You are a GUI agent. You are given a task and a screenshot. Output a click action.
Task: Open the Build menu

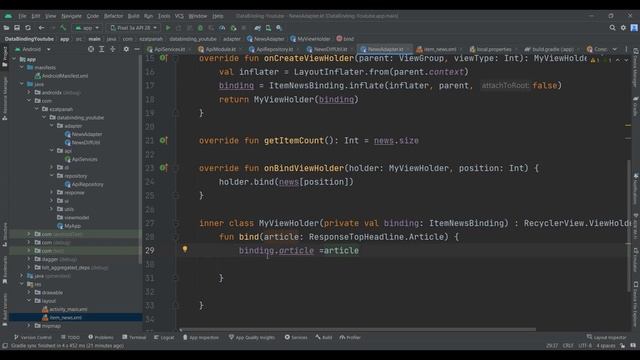[x=133, y=16]
